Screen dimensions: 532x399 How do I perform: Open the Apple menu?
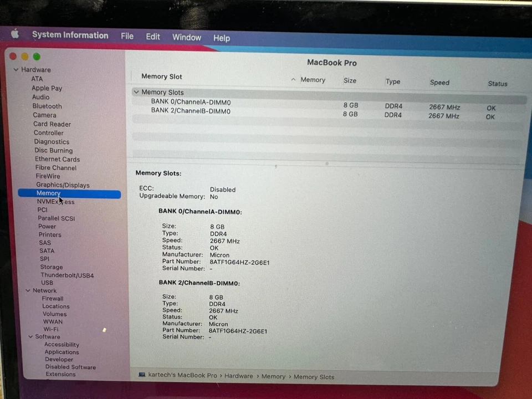15,34
